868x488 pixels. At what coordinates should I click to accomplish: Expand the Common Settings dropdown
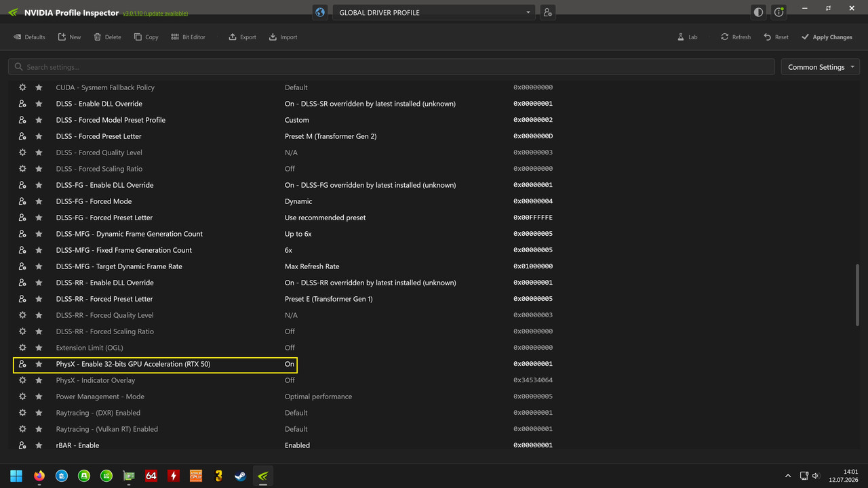pos(821,67)
